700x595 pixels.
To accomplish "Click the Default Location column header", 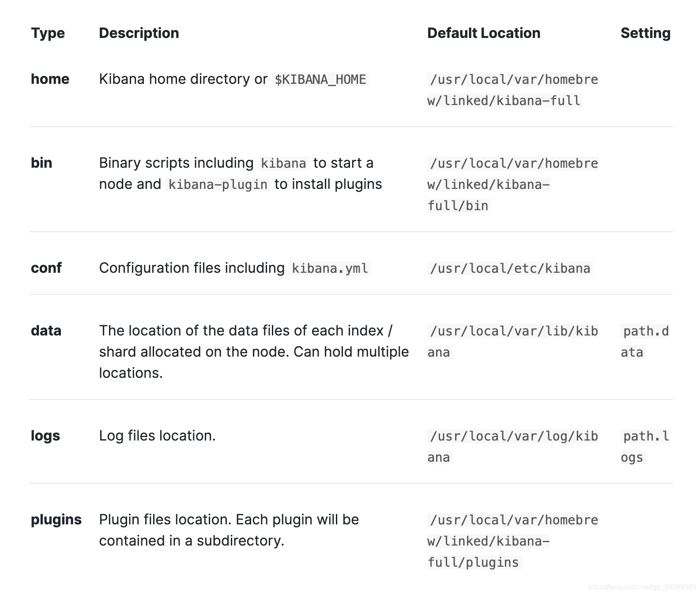I will (484, 33).
